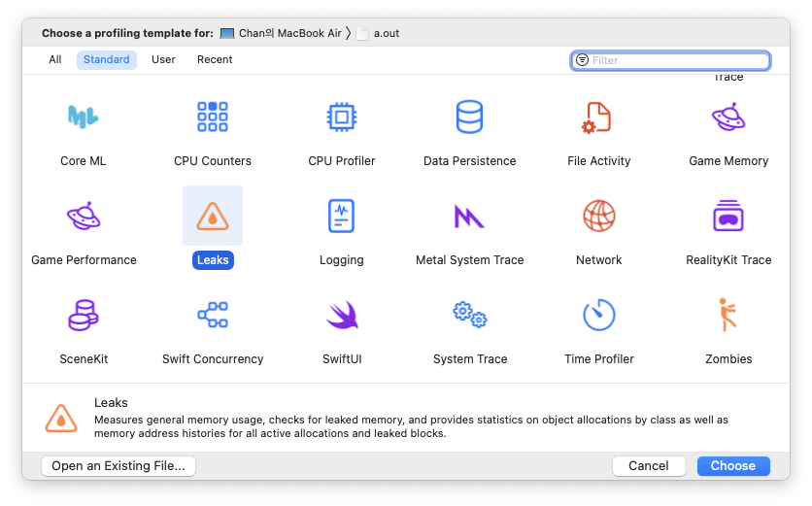
Task: Select the RealityKit Trace headset icon
Action: [728, 216]
